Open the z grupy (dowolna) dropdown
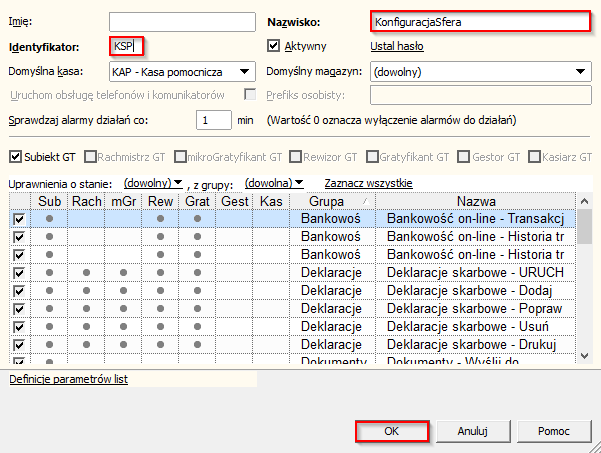This screenshot has width=601, height=453. (x=274, y=183)
